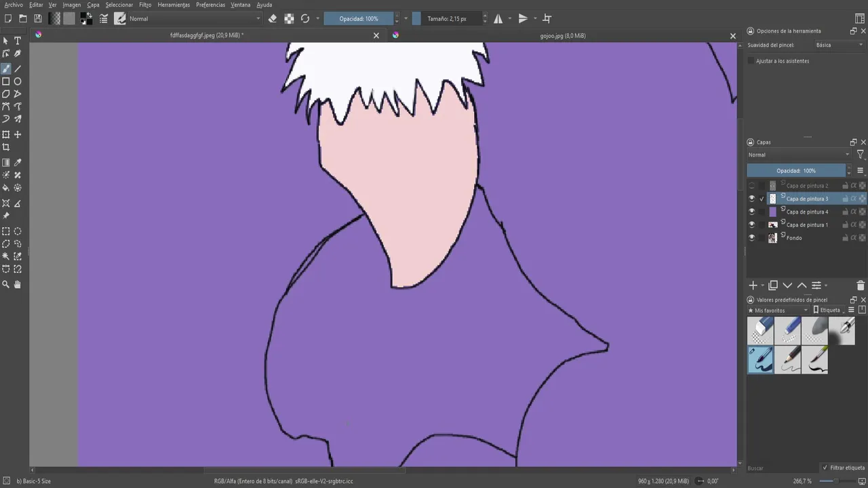868x488 pixels.
Task: Select the Elliptical Selection tool
Action: click(x=18, y=231)
